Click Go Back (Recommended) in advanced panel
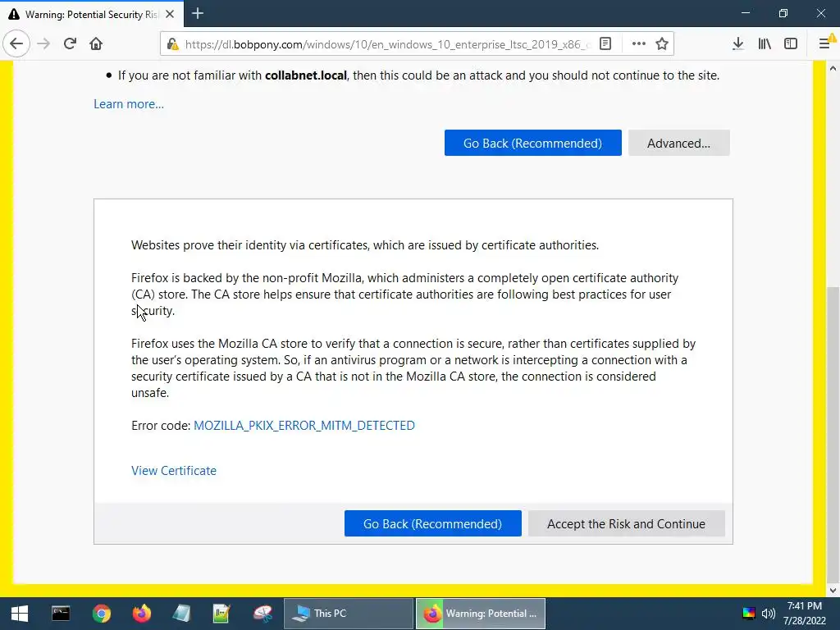Image resolution: width=840 pixels, height=630 pixels. 432,523
